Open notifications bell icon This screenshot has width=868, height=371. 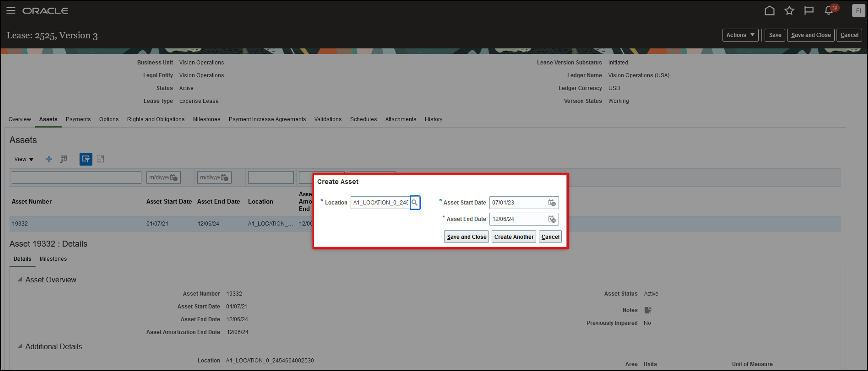[829, 11]
